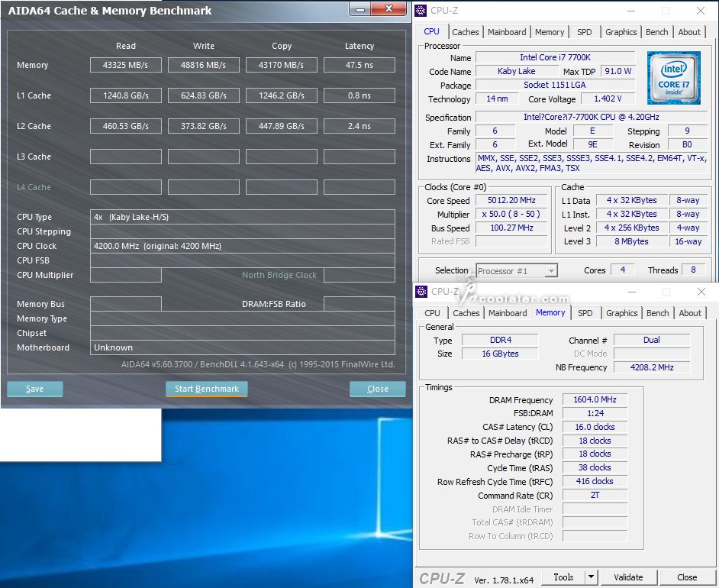Click processor Name field Intel Core i7 7700K
Screen dimensions: 719x588
556,57
